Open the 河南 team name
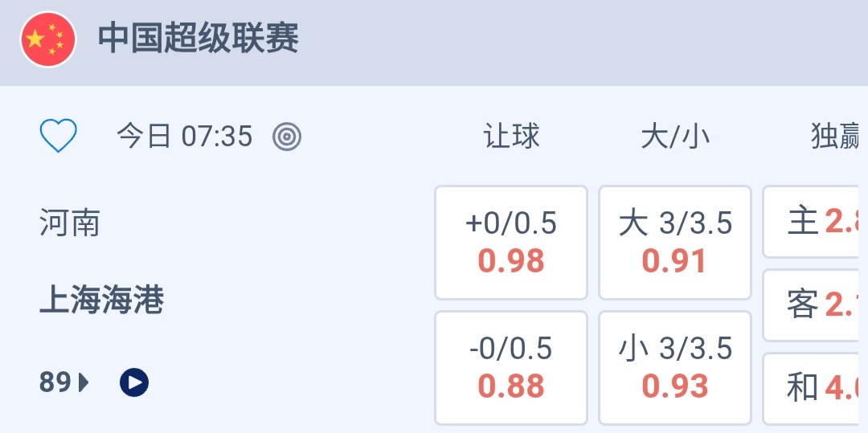 70,223
